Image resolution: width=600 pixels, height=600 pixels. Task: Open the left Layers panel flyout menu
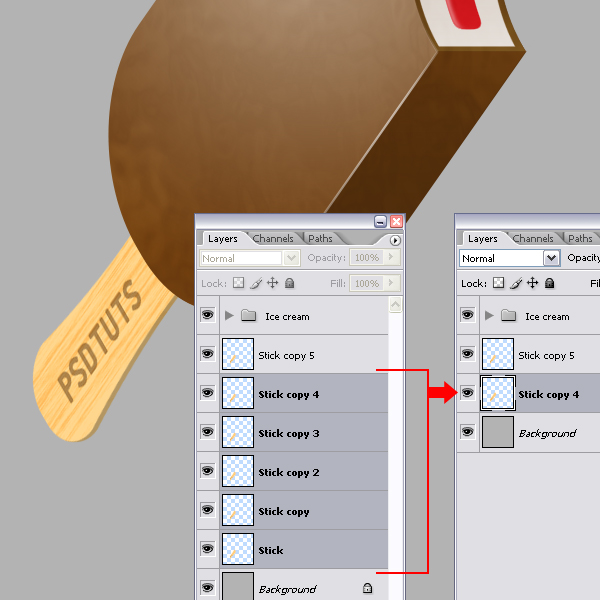395,240
